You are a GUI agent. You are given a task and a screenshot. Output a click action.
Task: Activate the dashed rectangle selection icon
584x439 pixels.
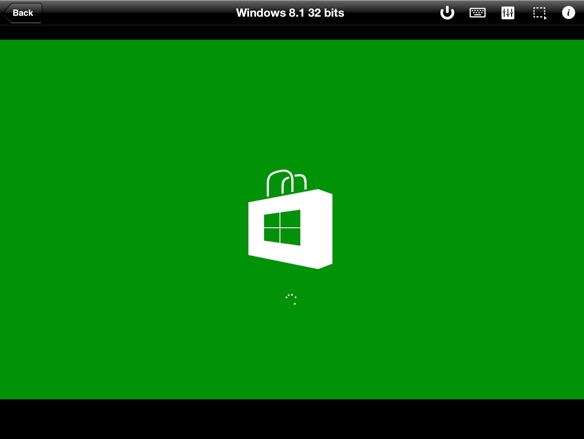point(539,13)
